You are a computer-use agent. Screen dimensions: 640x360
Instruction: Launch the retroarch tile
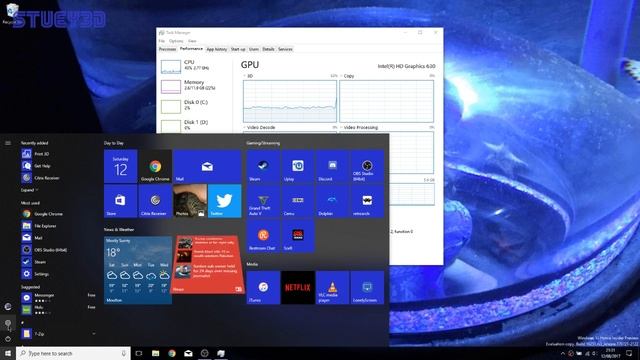(x=367, y=201)
